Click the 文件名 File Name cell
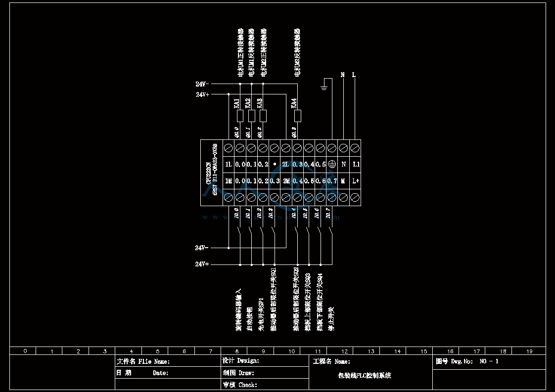The width and height of the screenshot is (555, 392). 168,361
